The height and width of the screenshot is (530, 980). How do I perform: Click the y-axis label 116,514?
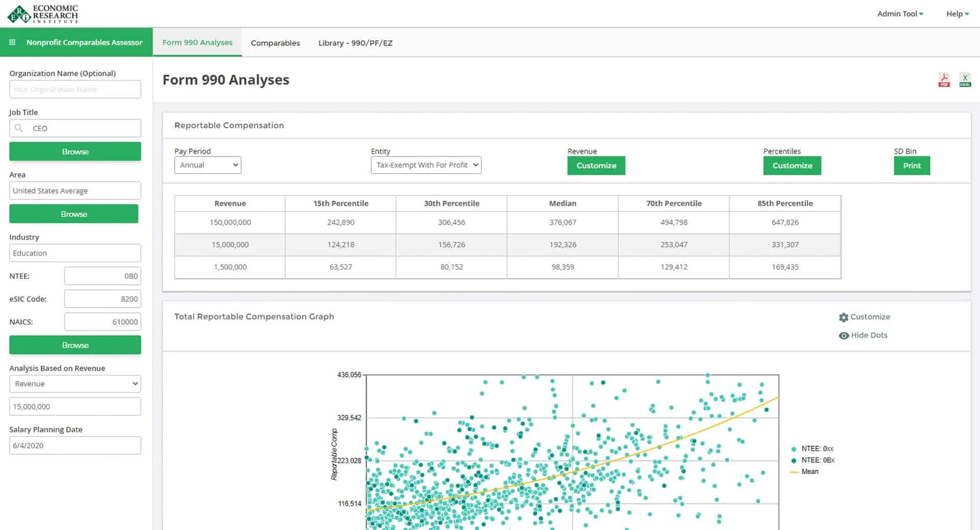point(349,503)
